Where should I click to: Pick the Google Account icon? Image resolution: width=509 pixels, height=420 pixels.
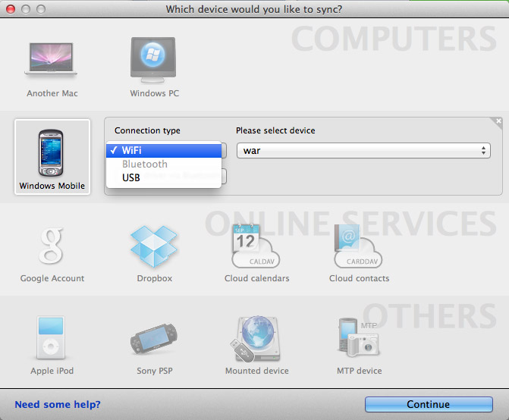coord(52,246)
